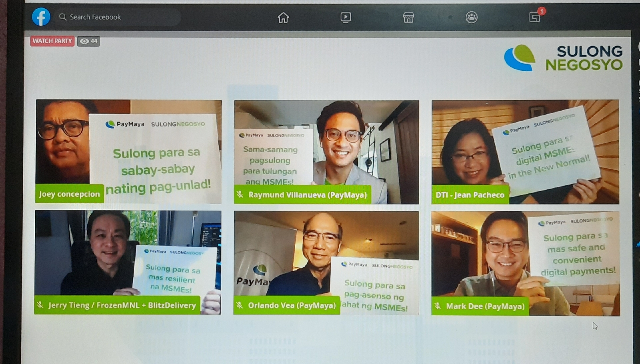Screen dimensions: 640x364
Task: Select Raymund Villanueva's video tile
Action: click(326, 152)
